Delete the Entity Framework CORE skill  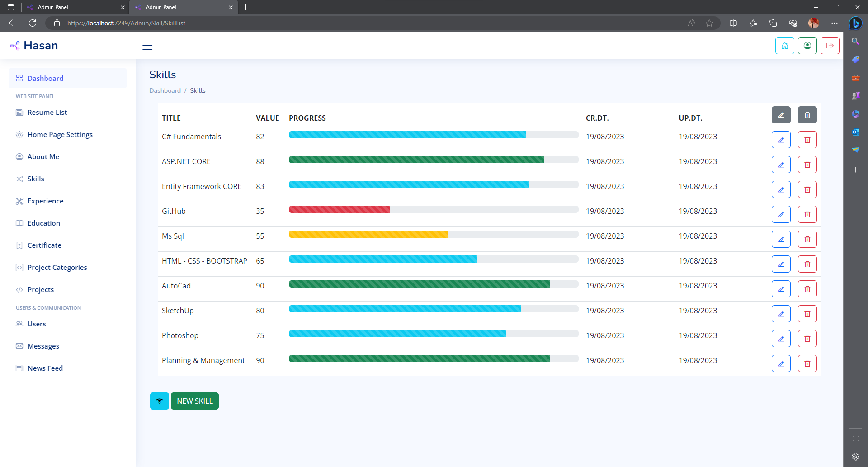807,189
